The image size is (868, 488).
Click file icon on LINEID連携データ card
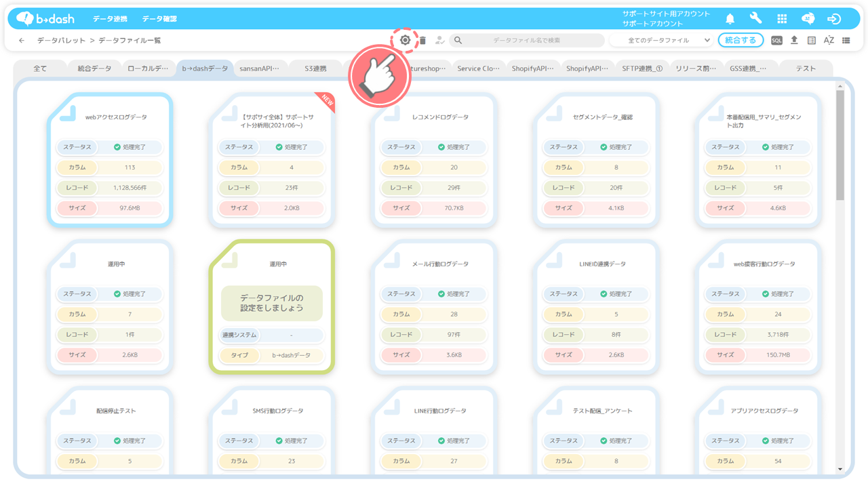pyautogui.click(x=554, y=260)
